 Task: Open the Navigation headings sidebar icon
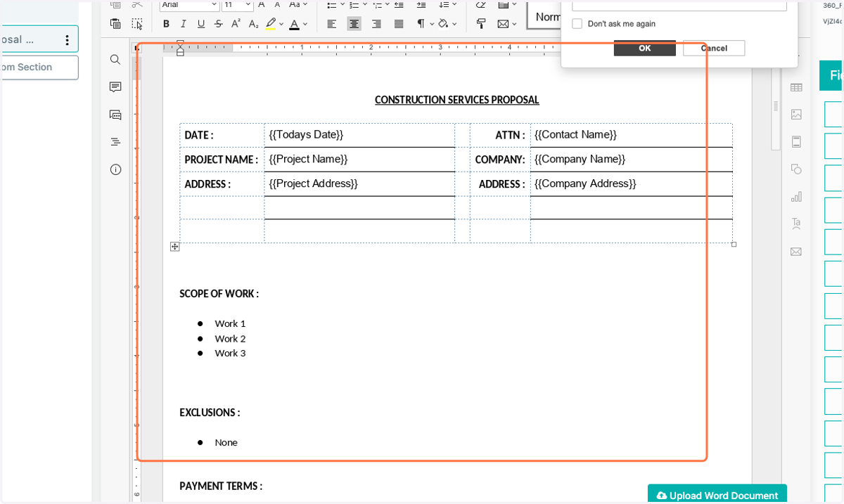(x=115, y=142)
